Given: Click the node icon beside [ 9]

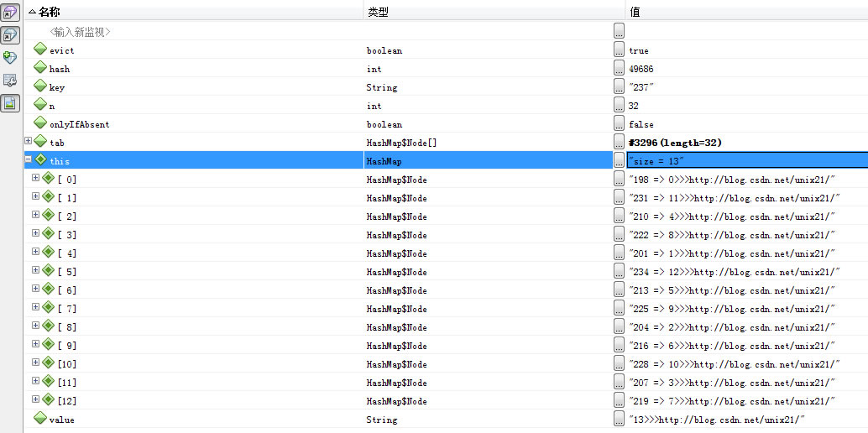Looking at the screenshot, I should 48,344.
